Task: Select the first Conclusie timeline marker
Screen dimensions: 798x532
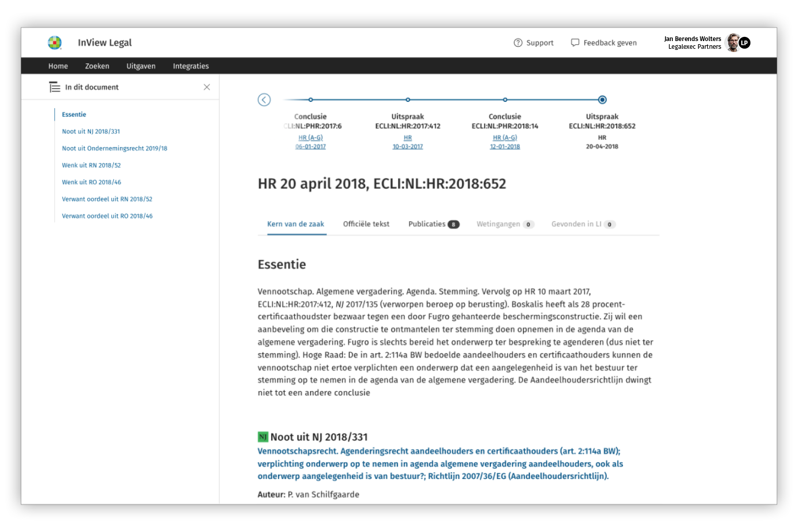Action: coord(311,100)
